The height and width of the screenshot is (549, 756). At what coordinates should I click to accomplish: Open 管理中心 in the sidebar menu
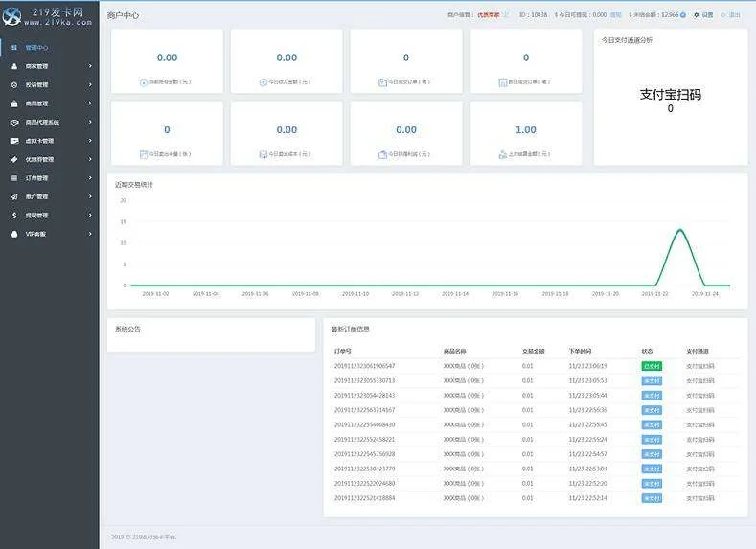pyautogui.click(x=36, y=47)
